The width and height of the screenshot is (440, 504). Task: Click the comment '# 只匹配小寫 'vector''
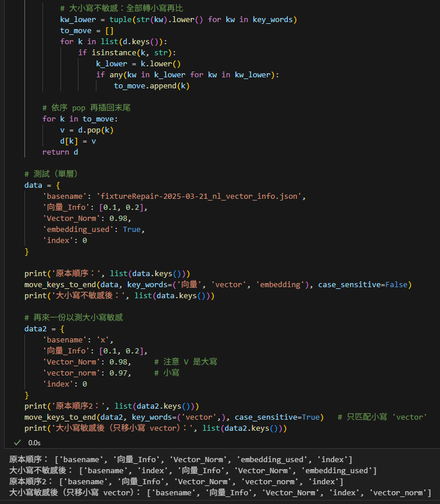[x=382, y=417]
